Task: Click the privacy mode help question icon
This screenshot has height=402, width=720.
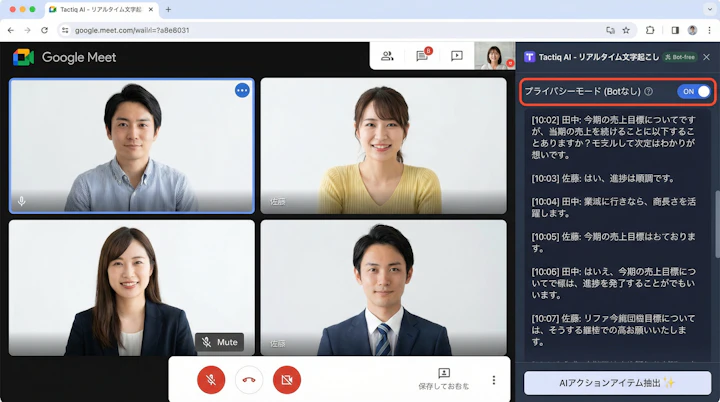Action: (649, 92)
